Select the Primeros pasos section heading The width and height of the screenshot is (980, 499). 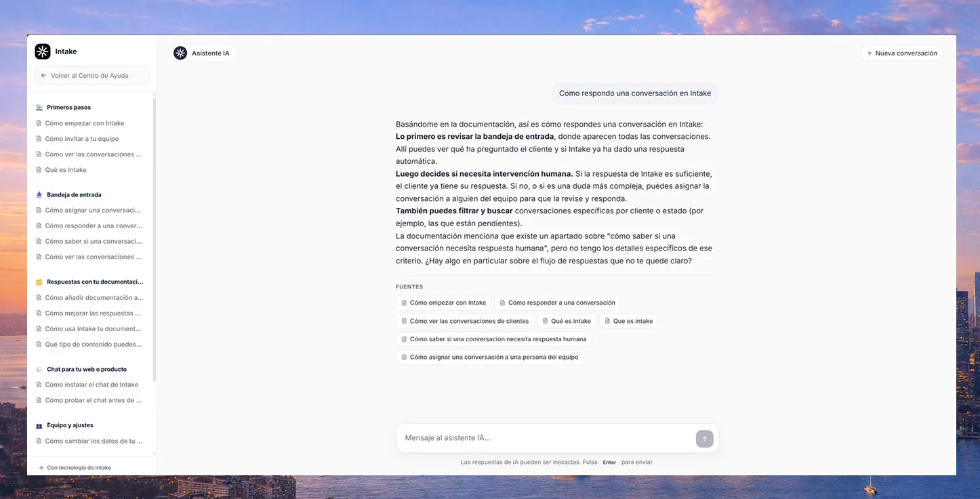tap(68, 108)
